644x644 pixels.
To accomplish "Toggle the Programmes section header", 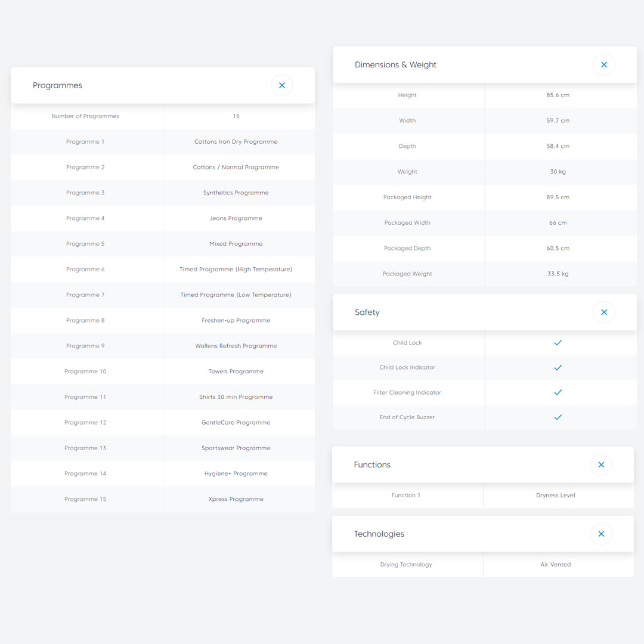I will (58, 85).
